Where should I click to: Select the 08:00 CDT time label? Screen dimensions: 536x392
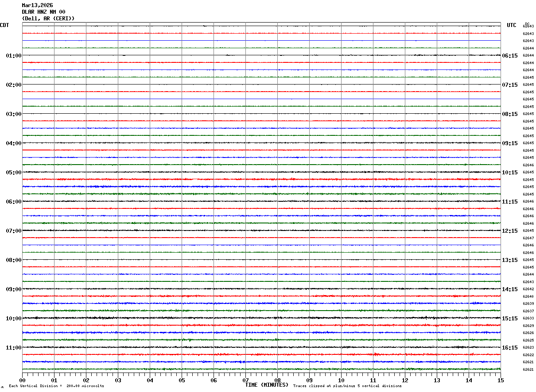tap(14, 260)
